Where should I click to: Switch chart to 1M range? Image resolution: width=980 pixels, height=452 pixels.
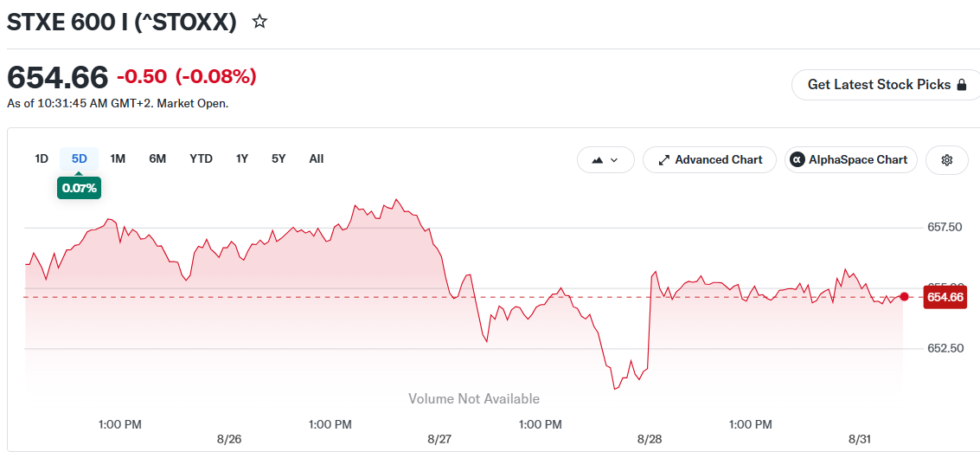[118, 159]
